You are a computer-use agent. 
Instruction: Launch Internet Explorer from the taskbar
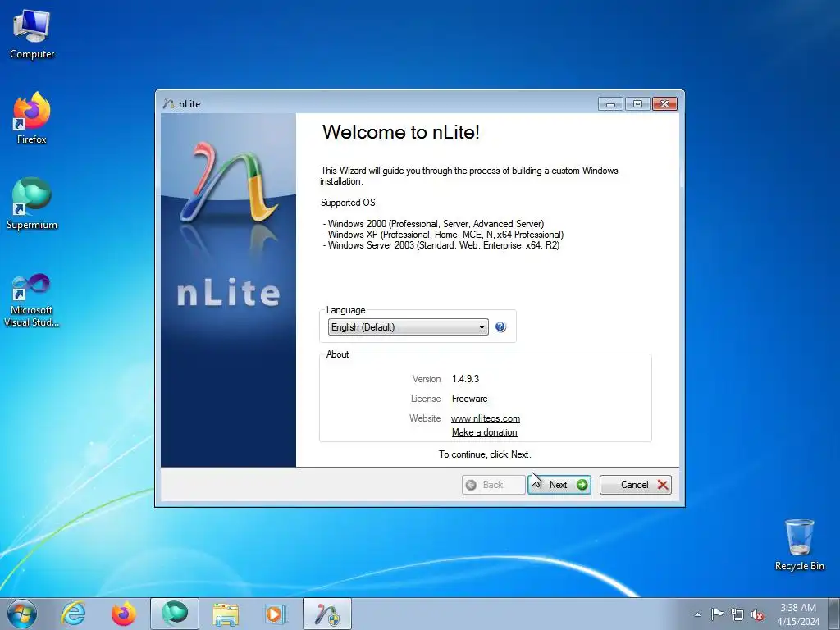point(73,614)
